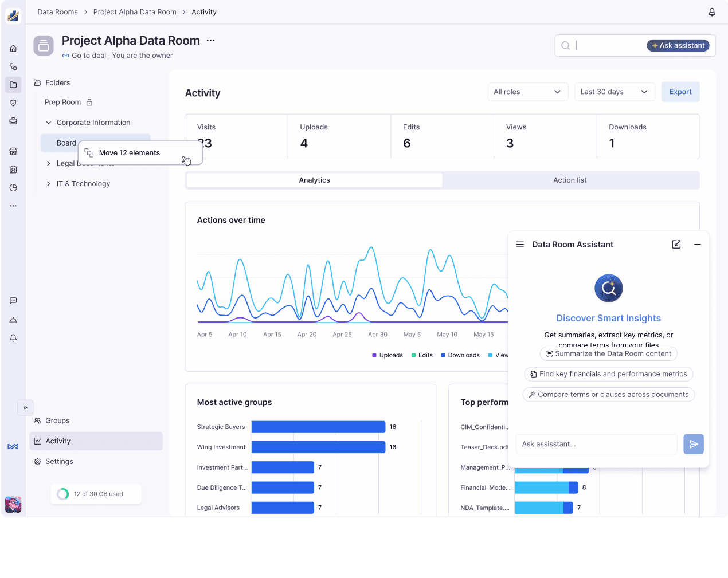Click the Ask assistant button
The width and height of the screenshot is (728, 578).
click(678, 46)
